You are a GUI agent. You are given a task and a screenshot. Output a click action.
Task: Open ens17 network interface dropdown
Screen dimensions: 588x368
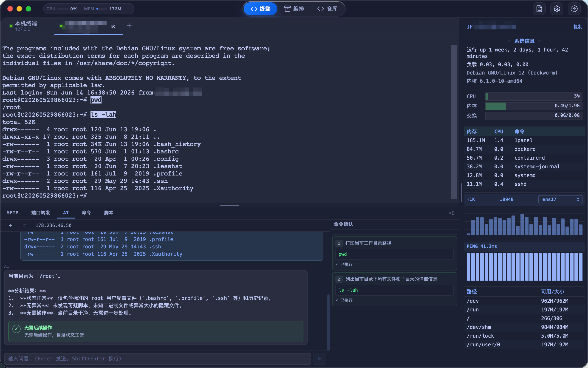560,200
